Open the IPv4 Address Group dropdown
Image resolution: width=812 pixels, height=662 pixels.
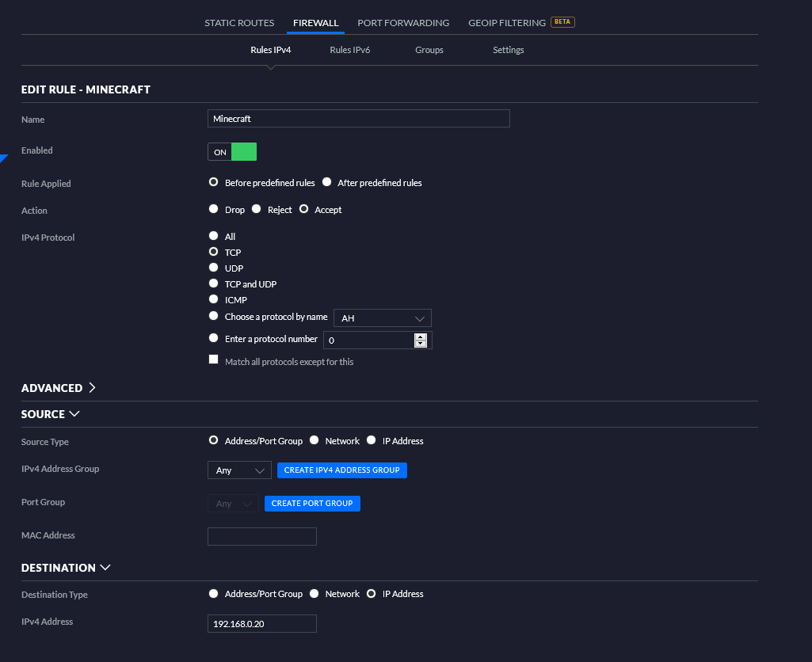click(x=239, y=470)
